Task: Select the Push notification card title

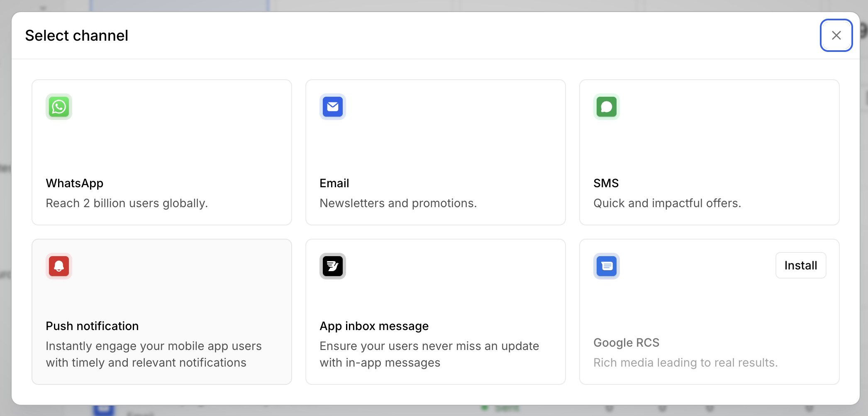Action: pos(92,326)
